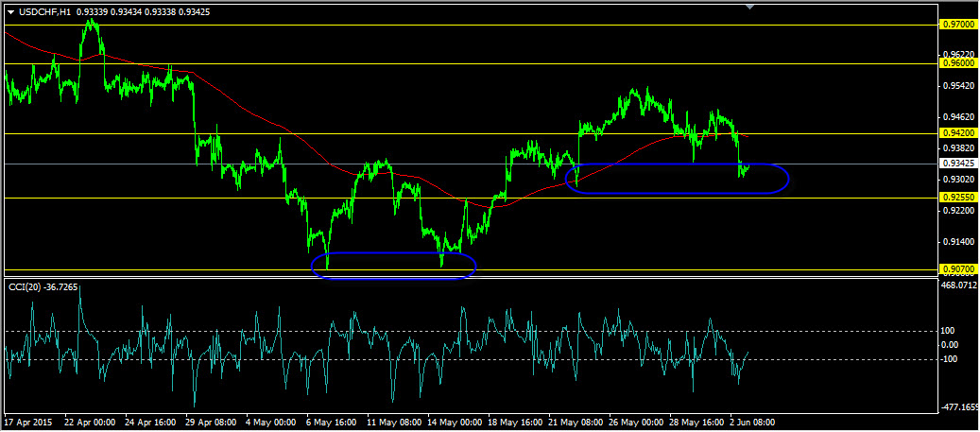The image size is (980, 432).
Task: Click the current price label 0.93425
Action: tap(957, 164)
